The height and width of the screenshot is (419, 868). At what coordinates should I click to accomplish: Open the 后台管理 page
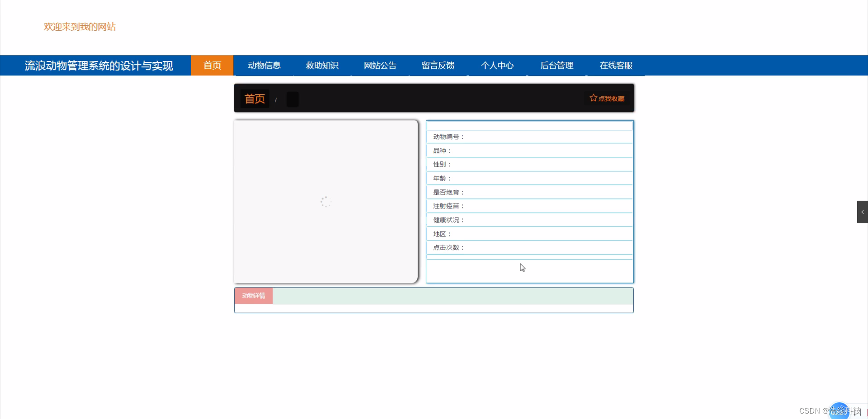(557, 66)
